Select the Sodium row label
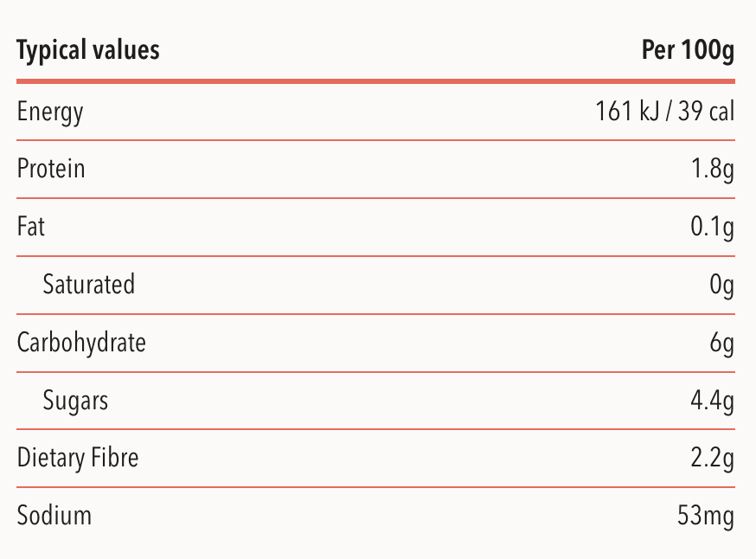This screenshot has width=756, height=559. tap(54, 516)
